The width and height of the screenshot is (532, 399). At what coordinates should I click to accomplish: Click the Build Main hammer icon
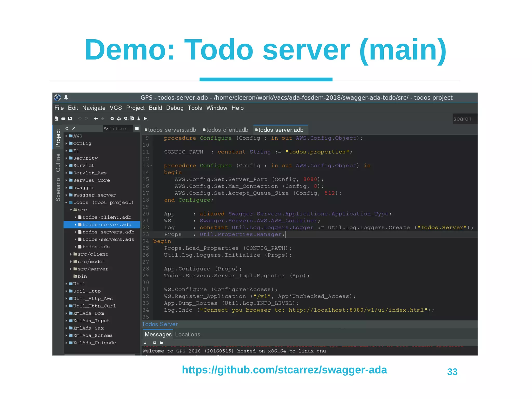coord(125,119)
